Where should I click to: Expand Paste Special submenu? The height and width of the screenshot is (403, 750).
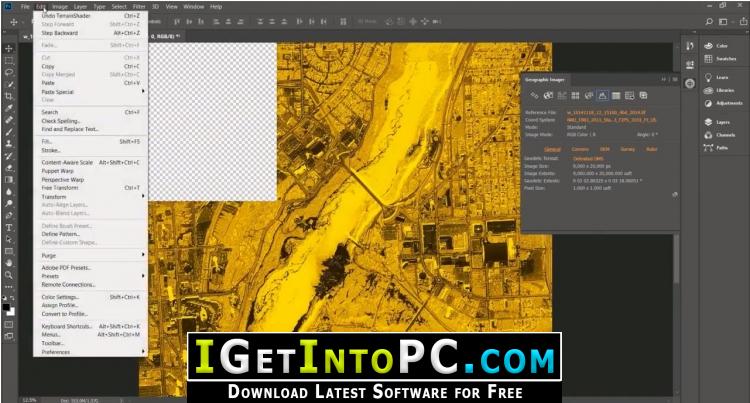point(91,92)
